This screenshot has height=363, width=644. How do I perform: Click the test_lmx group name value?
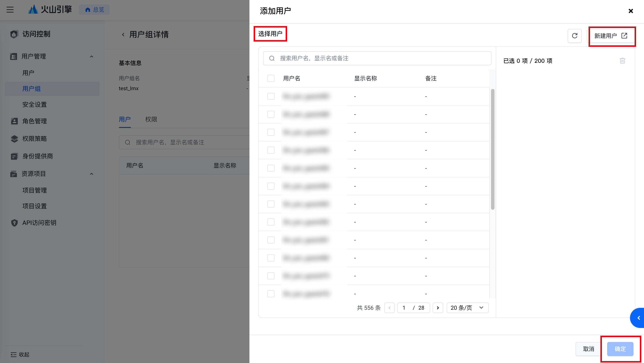[x=128, y=88]
